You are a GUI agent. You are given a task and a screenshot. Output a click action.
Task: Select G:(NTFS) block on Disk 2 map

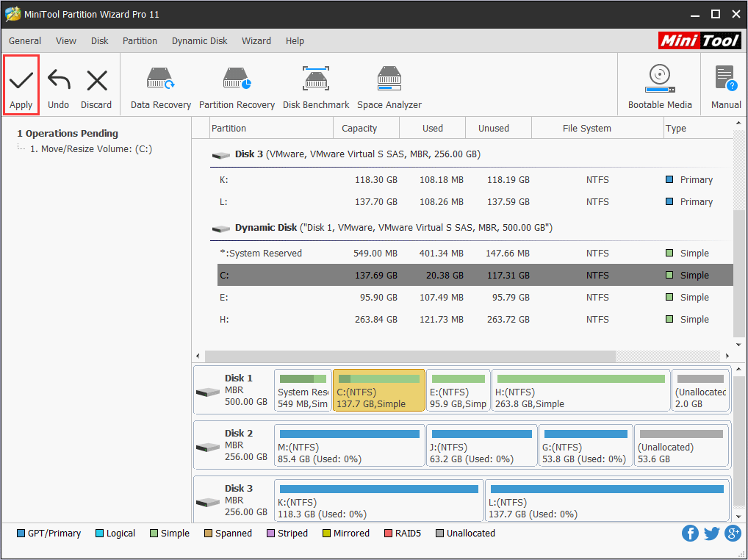pyautogui.click(x=586, y=445)
